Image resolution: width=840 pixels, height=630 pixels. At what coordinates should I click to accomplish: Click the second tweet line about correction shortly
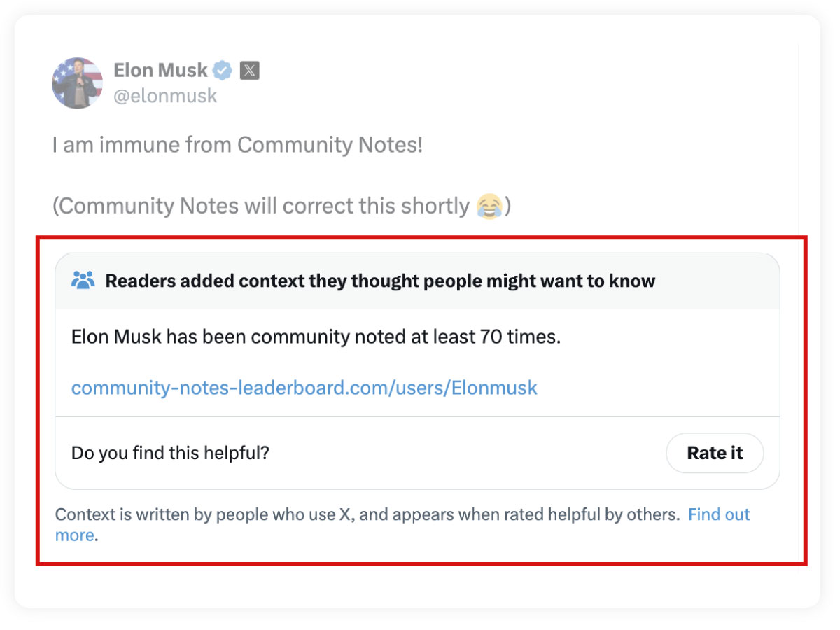pos(280,205)
